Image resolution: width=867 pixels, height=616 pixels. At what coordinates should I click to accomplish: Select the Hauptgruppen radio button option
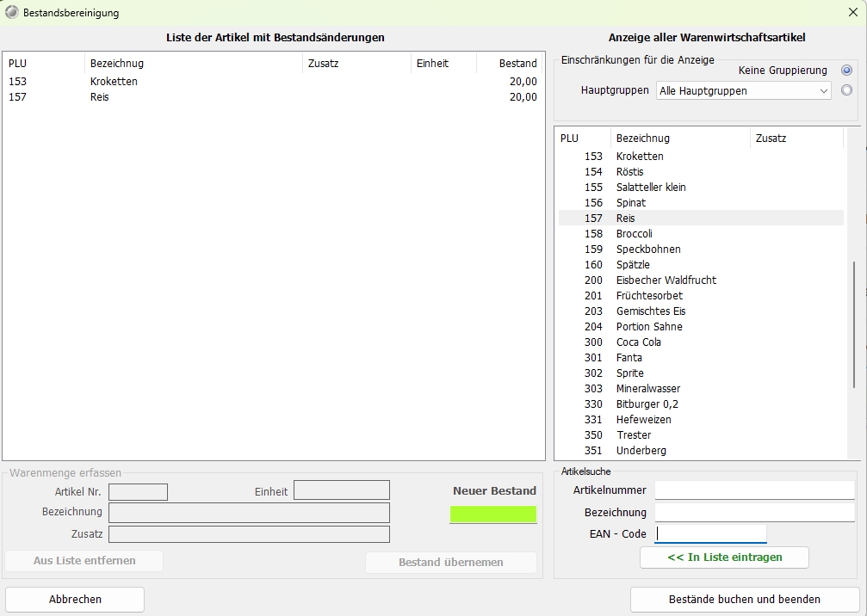point(846,90)
